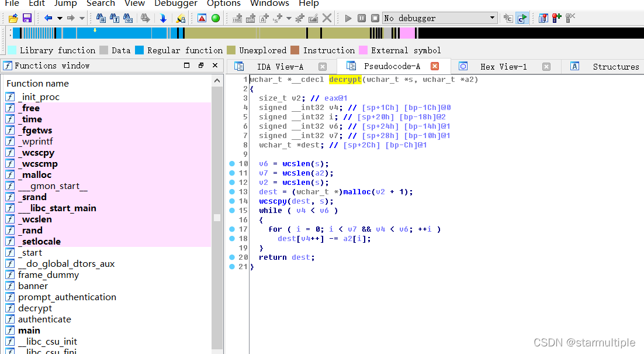Click the highlighted green-arrow 'C' icon

coord(522,18)
